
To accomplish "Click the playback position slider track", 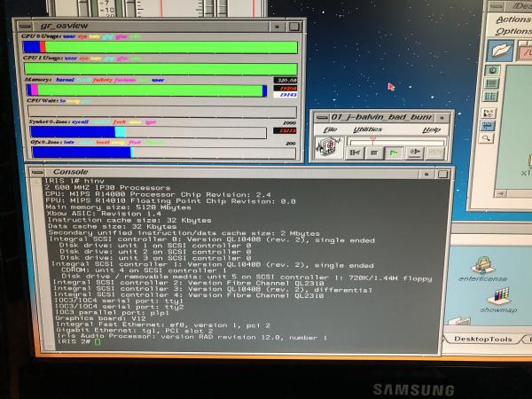I will click(x=395, y=140).
